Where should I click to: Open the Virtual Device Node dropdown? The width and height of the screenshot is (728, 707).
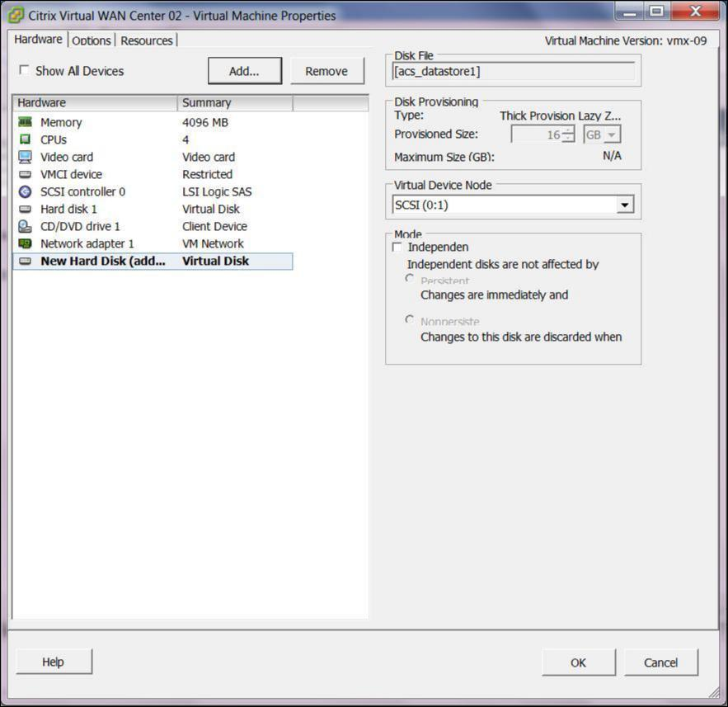click(x=625, y=205)
